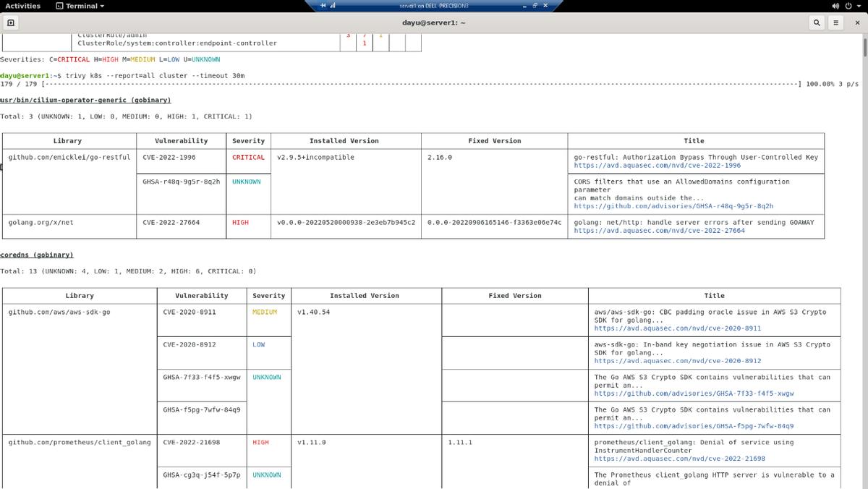Click LOW severity for CVE-2020-8912

tap(258, 344)
